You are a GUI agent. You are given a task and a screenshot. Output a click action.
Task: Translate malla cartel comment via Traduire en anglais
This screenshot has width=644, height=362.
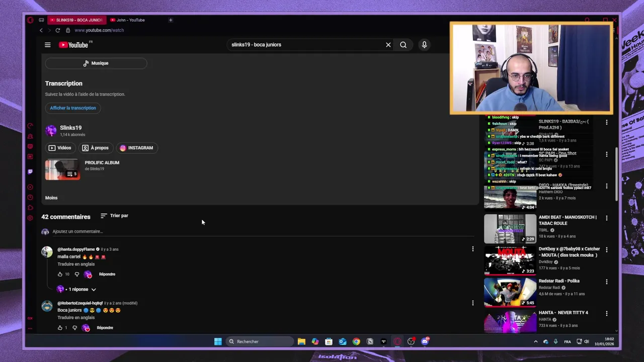[x=76, y=264]
